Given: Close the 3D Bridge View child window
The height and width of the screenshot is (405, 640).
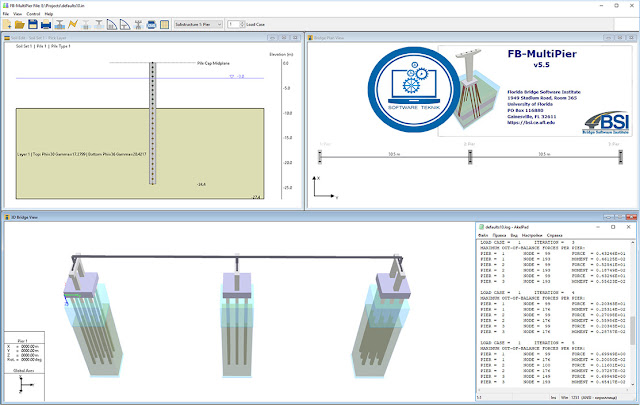Looking at the screenshot, I should tap(631, 217).
